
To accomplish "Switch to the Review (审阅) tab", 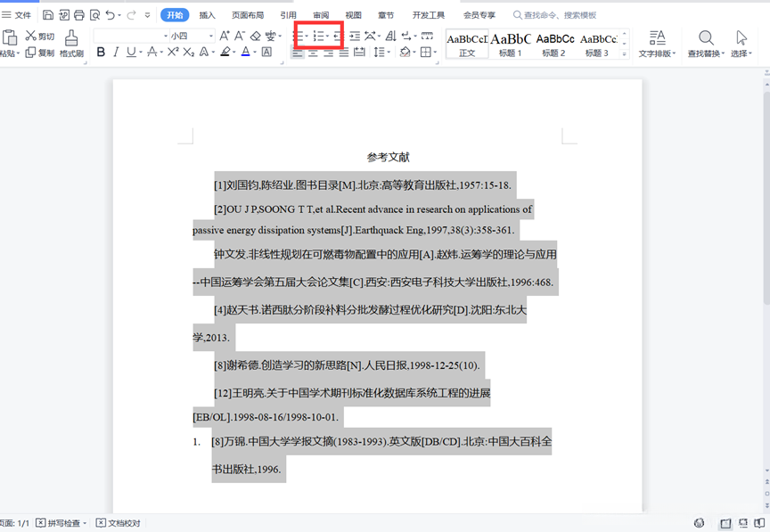I will (321, 15).
